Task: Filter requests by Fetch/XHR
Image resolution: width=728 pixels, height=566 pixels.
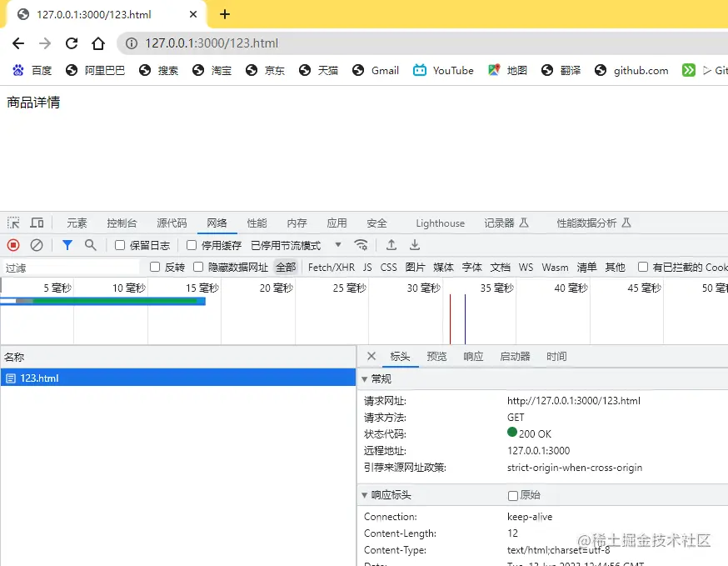Action: click(x=332, y=268)
